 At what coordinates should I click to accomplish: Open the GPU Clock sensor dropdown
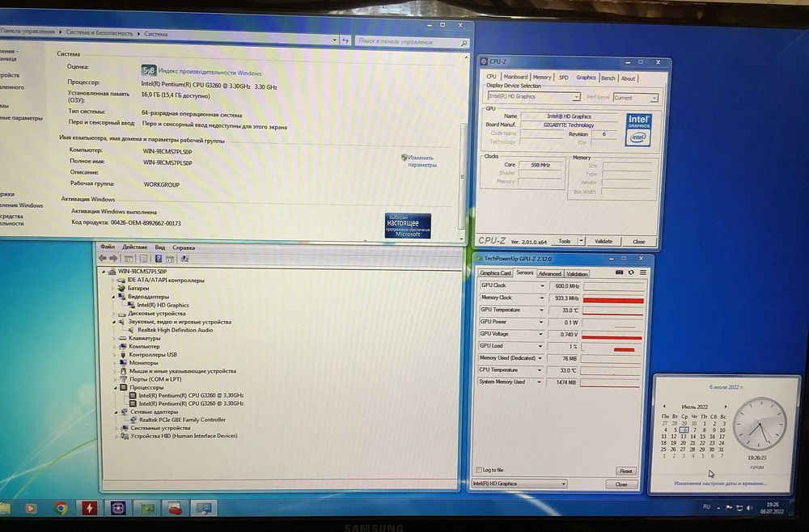click(x=542, y=285)
